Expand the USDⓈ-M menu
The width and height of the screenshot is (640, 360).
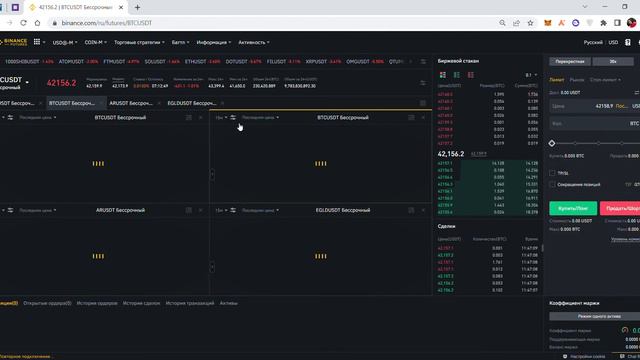pos(65,42)
